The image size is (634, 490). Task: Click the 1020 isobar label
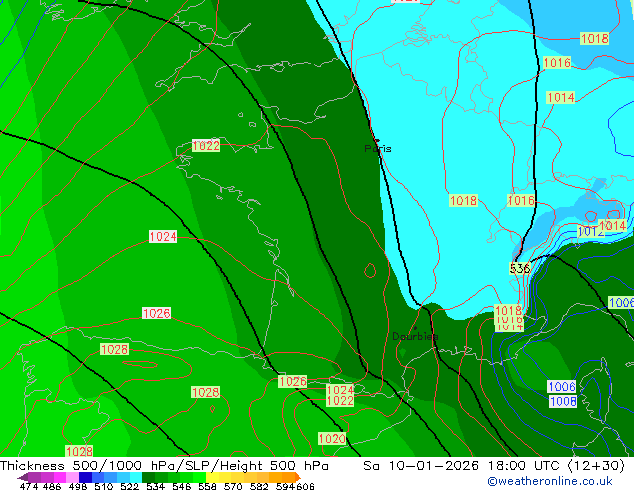pos(332,439)
